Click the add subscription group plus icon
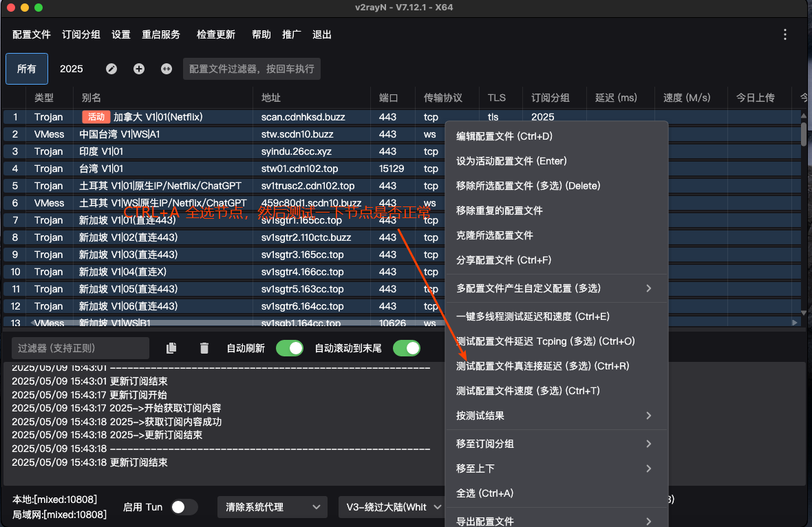Image resolution: width=812 pixels, height=527 pixels. [139, 69]
